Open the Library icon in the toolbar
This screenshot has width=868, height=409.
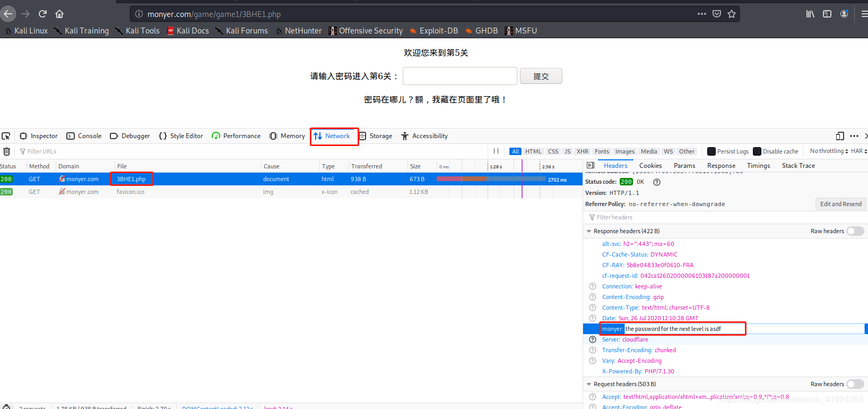(x=810, y=14)
